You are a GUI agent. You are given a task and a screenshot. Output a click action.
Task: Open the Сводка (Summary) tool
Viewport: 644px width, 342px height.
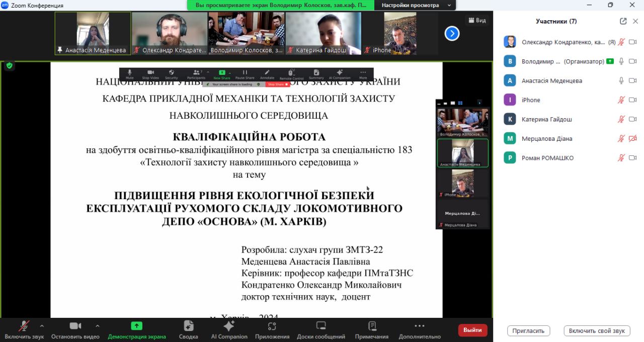(188, 326)
